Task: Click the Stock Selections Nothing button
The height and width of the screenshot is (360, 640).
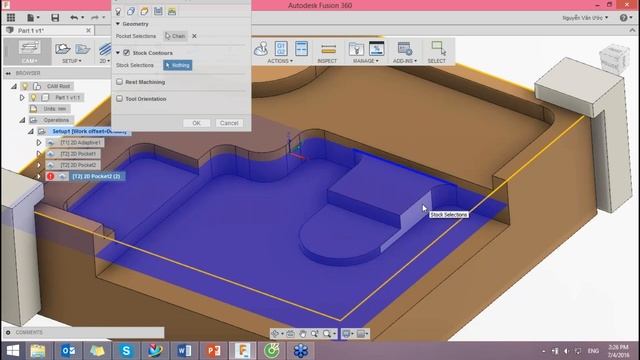Action: (178, 65)
